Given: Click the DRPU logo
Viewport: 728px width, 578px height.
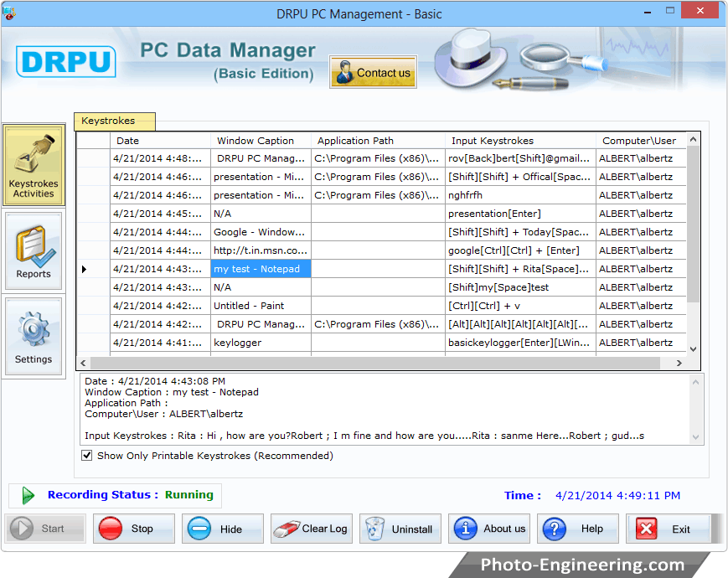Looking at the screenshot, I should [x=66, y=61].
